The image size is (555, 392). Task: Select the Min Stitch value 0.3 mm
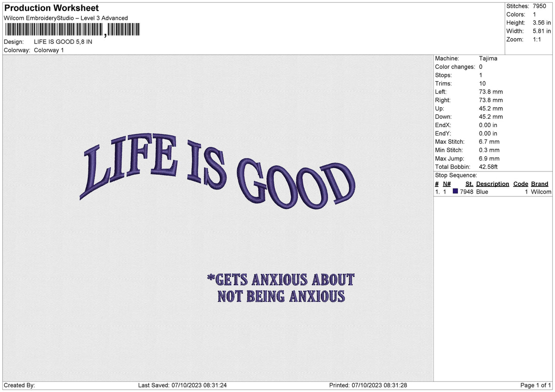489,150
